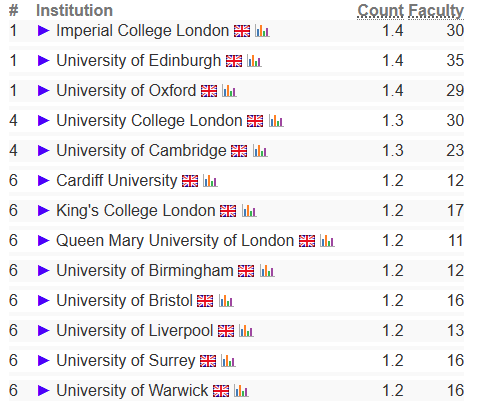The image size is (482, 401).
Task: Click chart icon for Queen Mary University of London
Action: point(327,241)
